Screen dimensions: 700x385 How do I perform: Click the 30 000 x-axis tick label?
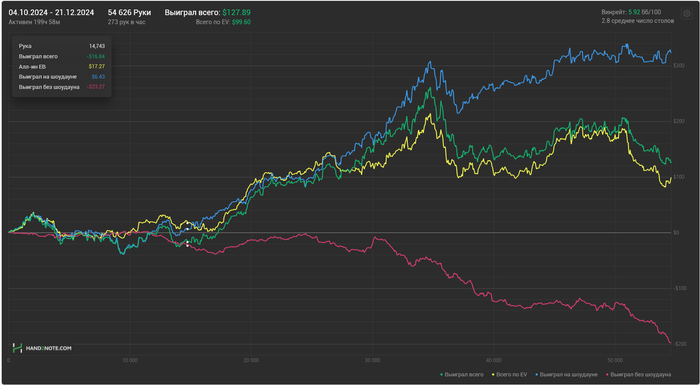pos(372,360)
